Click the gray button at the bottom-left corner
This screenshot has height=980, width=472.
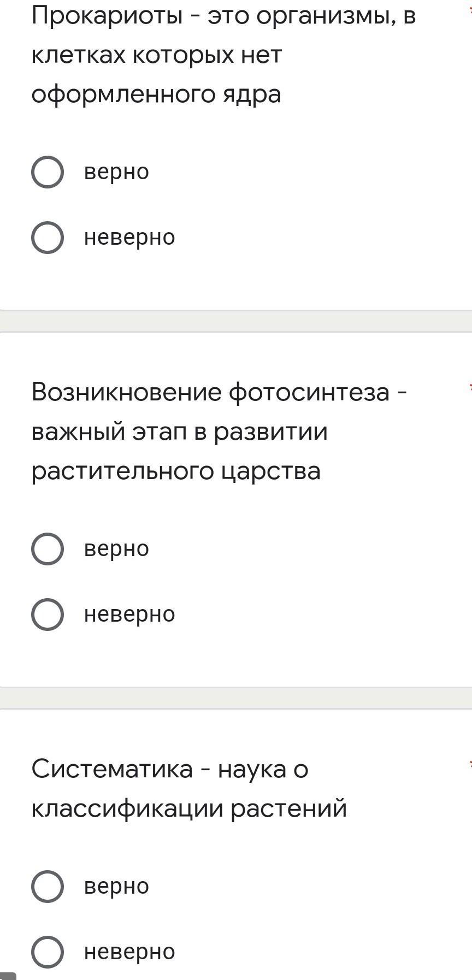(8, 976)
